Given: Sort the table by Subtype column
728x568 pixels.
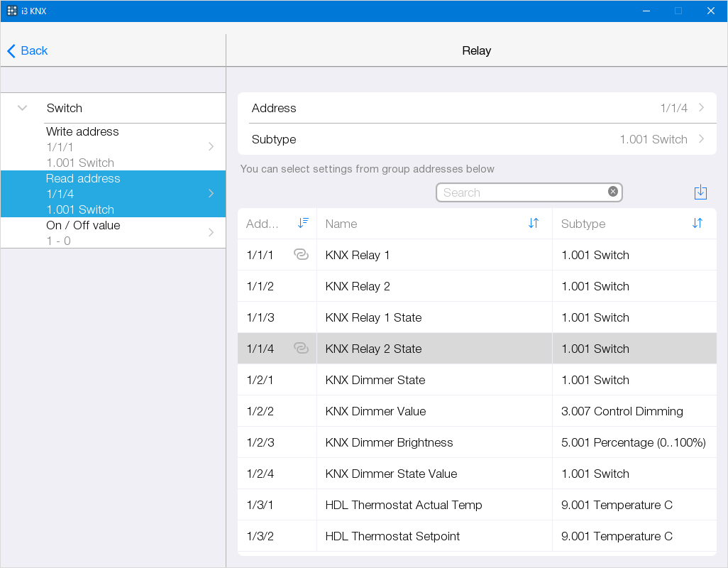Looking at the screenshot, I should click(697, 223).
